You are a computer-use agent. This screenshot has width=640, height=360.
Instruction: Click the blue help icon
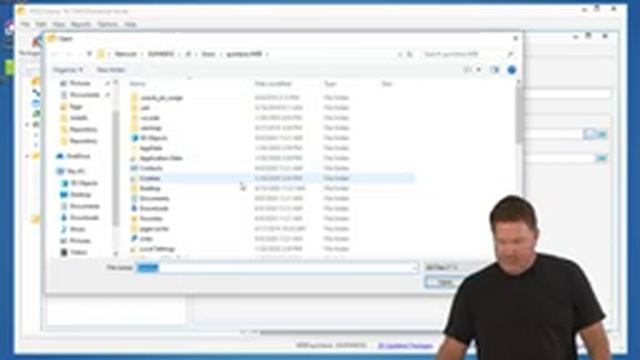(512, 70)
